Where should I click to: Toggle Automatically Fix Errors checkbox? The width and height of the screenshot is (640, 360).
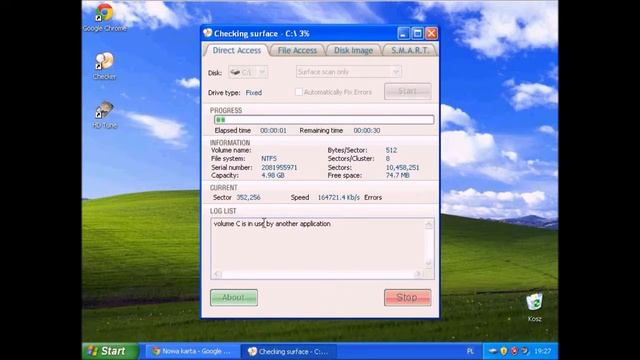click(x=299, y=92)
